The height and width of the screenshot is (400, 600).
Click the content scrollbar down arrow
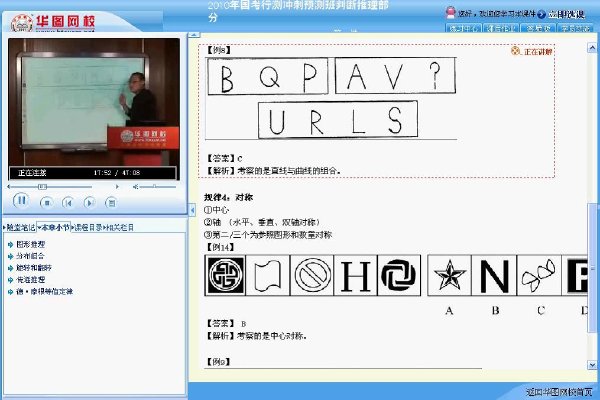tap(592, 365)
